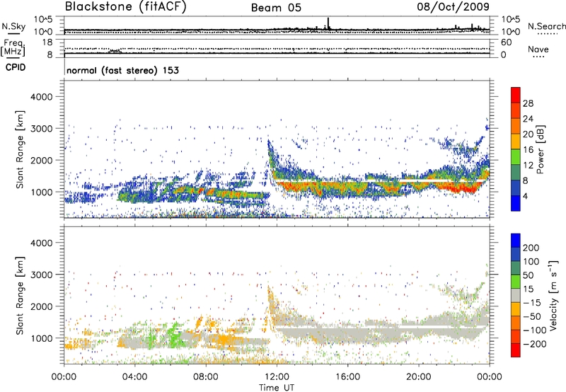Pick the light green 12-16 dB power swatch

click(x=516, y=157)
